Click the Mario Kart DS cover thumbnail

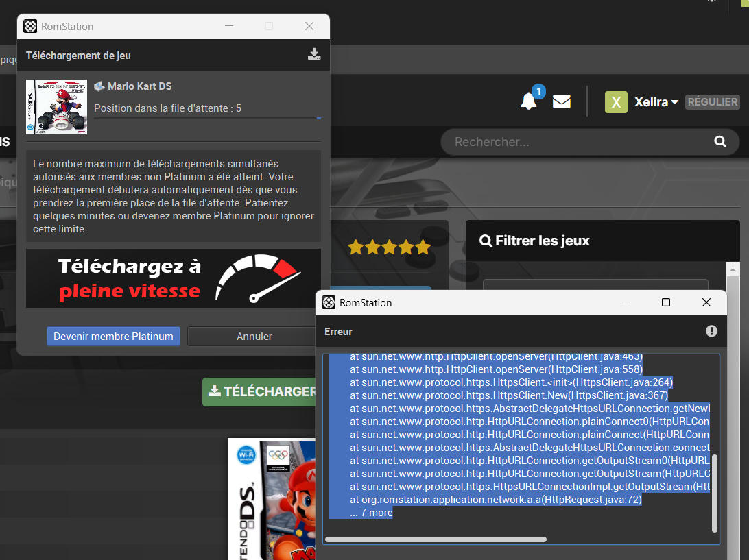point(56,106)
